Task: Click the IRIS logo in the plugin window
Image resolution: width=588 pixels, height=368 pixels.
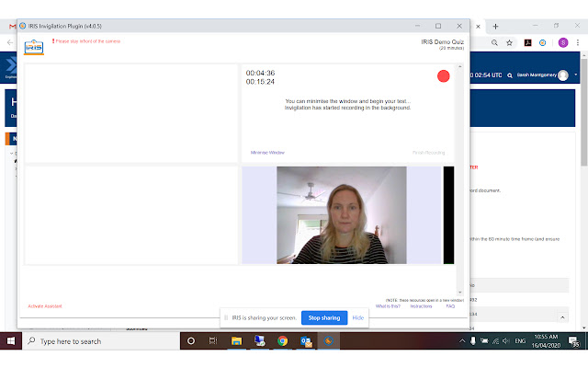Action: click(x=34, y=47)
